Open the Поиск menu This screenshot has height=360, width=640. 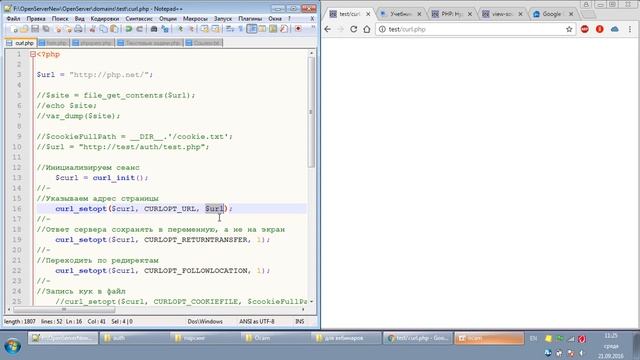click(60, 18)
